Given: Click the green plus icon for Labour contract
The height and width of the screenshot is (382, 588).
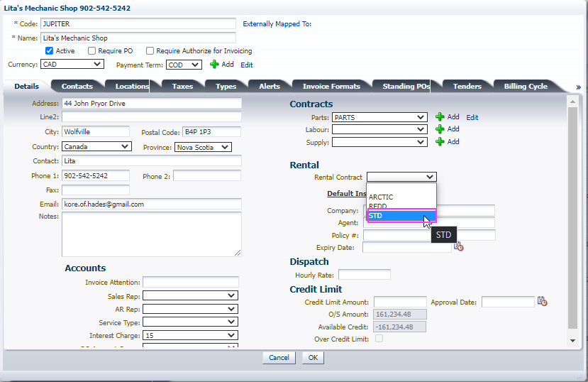Looking at the screenshot, I should 440,129.
